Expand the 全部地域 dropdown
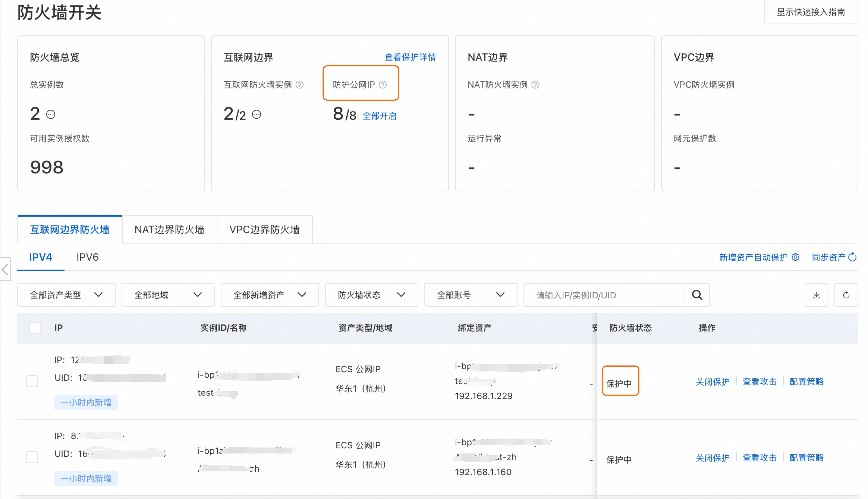Viewport: 868px width, 499px height. click(168, 295)
